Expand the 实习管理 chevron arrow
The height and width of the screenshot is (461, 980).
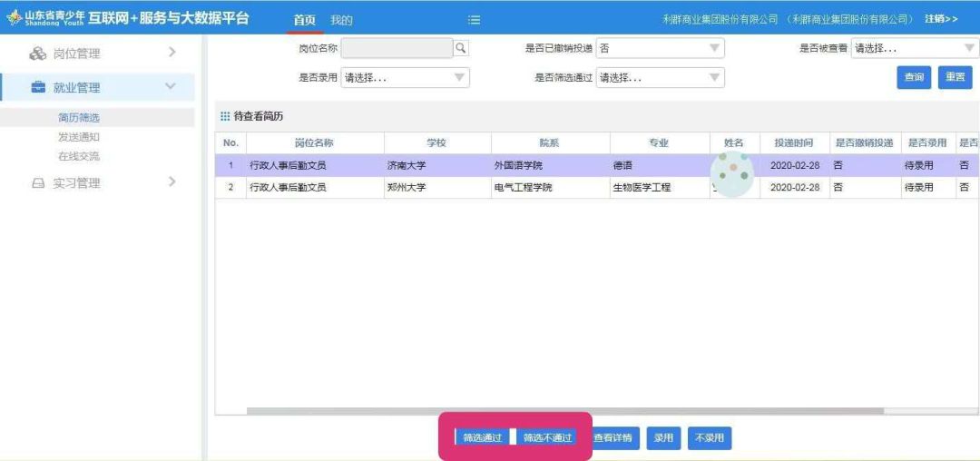[x=171, y=182]
